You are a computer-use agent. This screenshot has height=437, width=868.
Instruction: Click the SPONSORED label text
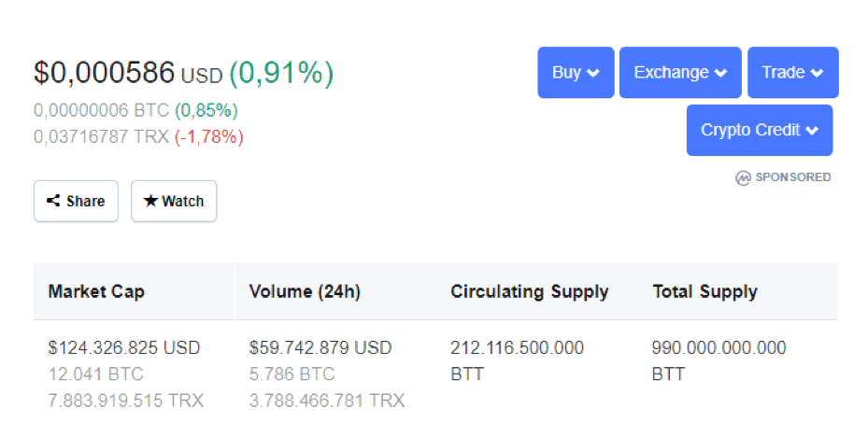[x=793, y=177]
